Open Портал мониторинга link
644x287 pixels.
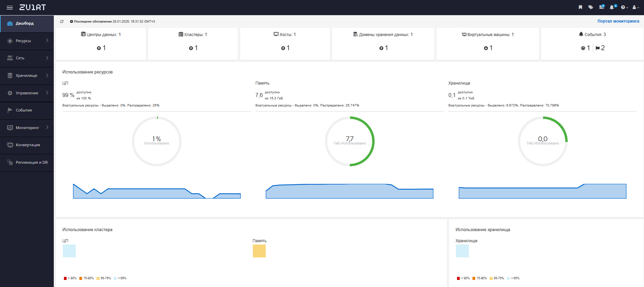pos(618,21)
